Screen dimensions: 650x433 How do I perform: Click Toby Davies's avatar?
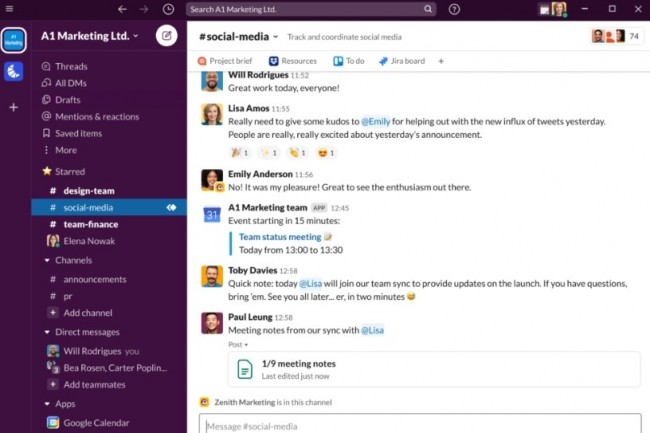point(212,276)
